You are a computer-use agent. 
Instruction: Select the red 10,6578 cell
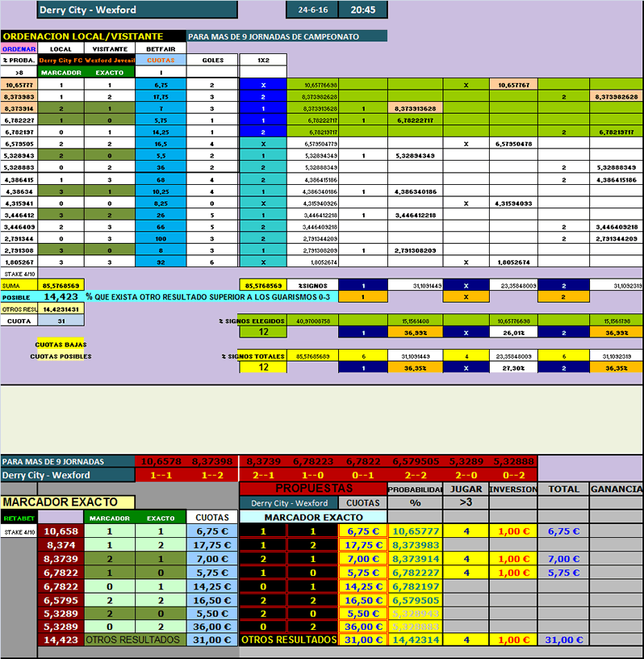click(x=161, y=461)
